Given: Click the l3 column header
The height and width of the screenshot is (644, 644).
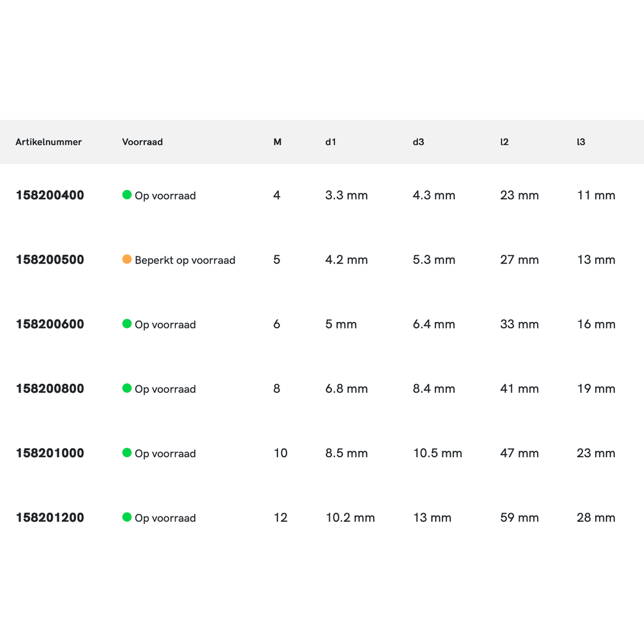Looking at the screenshot, I should (x=581, y=142).
